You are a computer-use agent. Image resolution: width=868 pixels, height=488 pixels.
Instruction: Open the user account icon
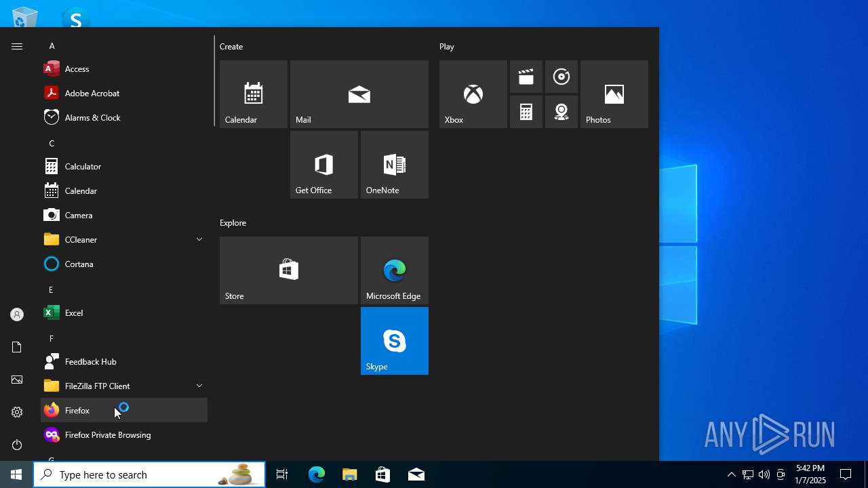pos(17,314)
